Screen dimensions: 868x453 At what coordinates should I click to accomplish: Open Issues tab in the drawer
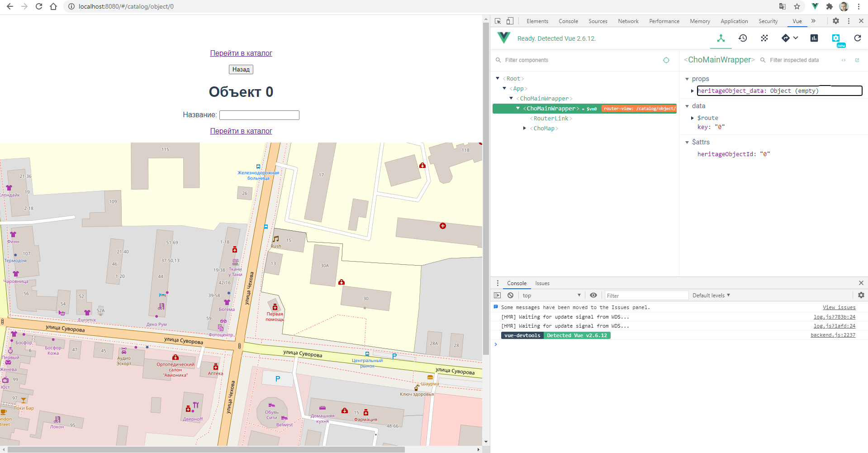tap(542, 283)
